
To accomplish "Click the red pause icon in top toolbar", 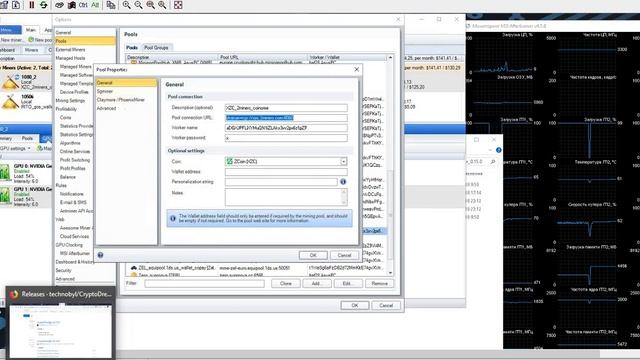I will [31, 5].
